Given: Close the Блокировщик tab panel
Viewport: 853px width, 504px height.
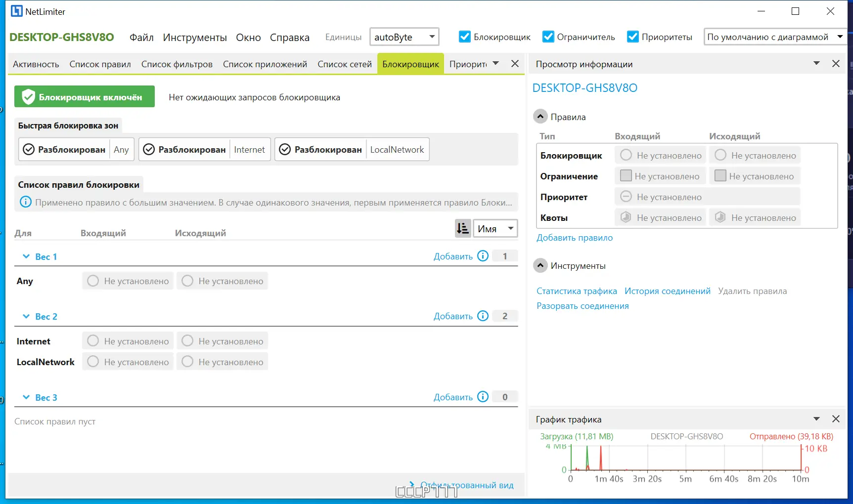Looking at the screenshot, I should 515,64.
